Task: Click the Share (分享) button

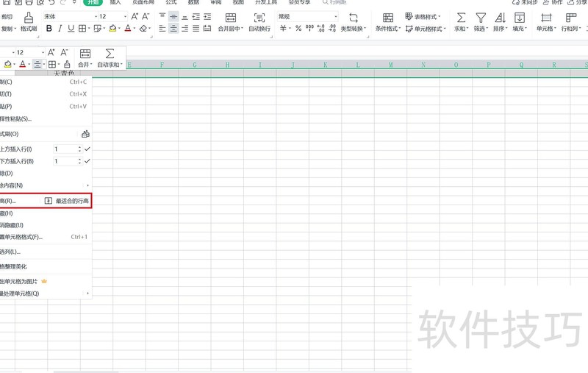Action: [x=578, y=2]
